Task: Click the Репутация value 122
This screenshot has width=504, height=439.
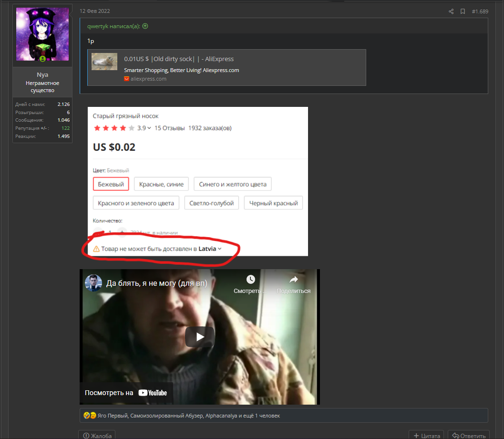Action: [x=66, y=128]
